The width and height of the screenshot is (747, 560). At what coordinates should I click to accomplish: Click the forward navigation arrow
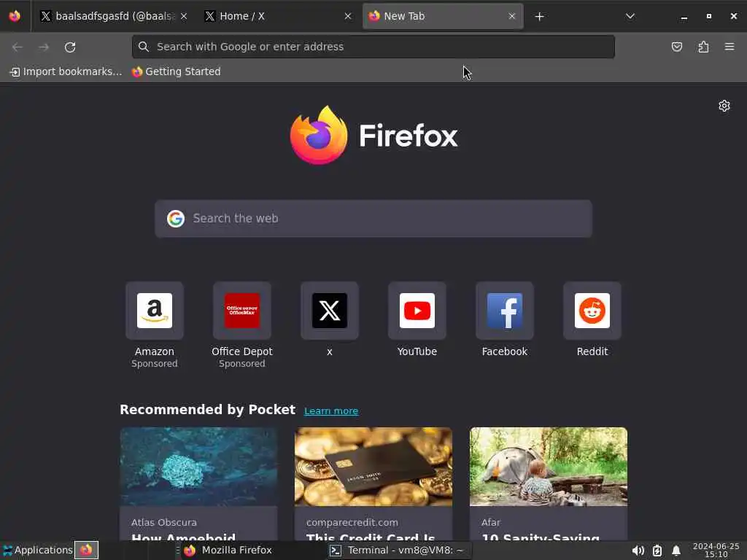tap(44, 47)
